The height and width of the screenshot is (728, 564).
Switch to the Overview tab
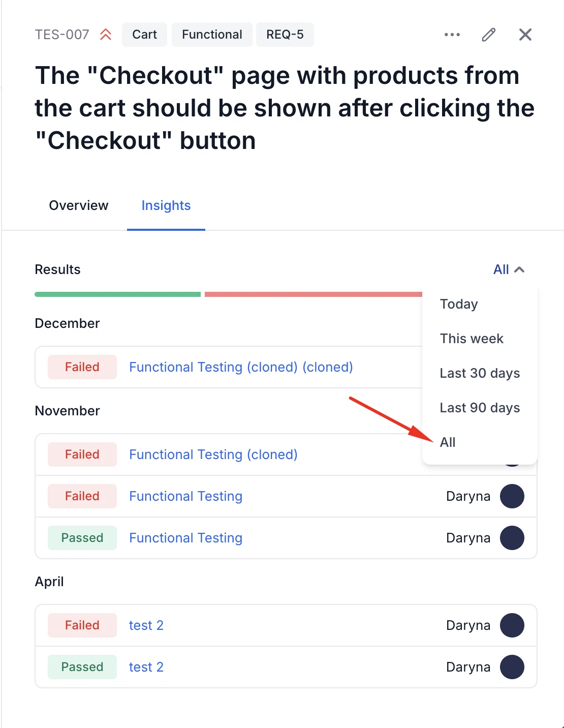(79, 205)
